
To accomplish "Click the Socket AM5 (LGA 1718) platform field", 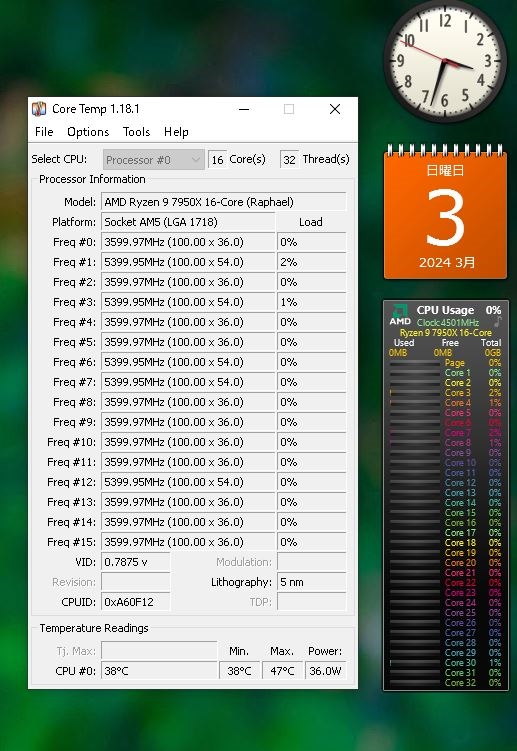I will [x=188, y=222].
